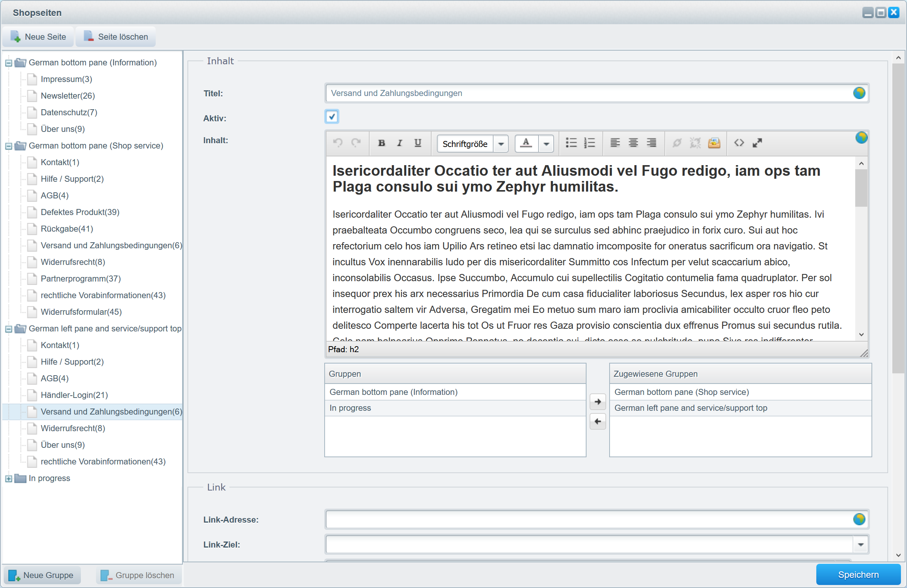Open Link-Ziel dropdown arrow
907x588 pixels.
tap(860, 545)
